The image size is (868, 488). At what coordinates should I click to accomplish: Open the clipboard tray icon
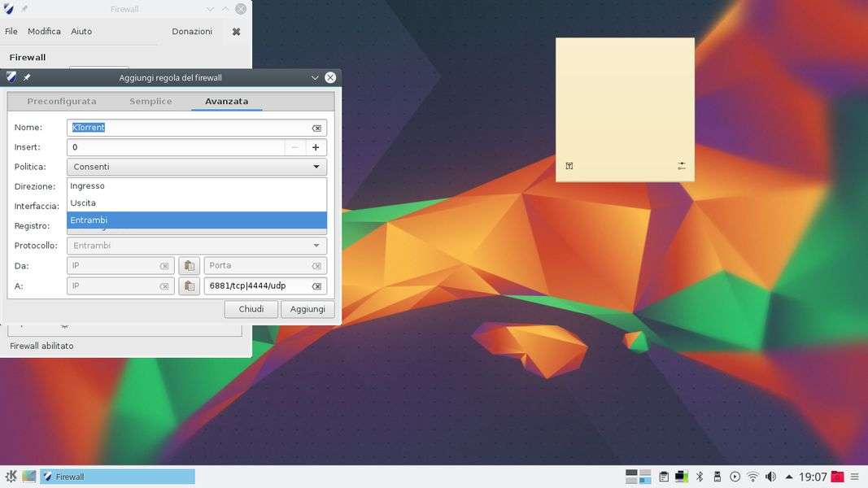[x=664, y=477]
